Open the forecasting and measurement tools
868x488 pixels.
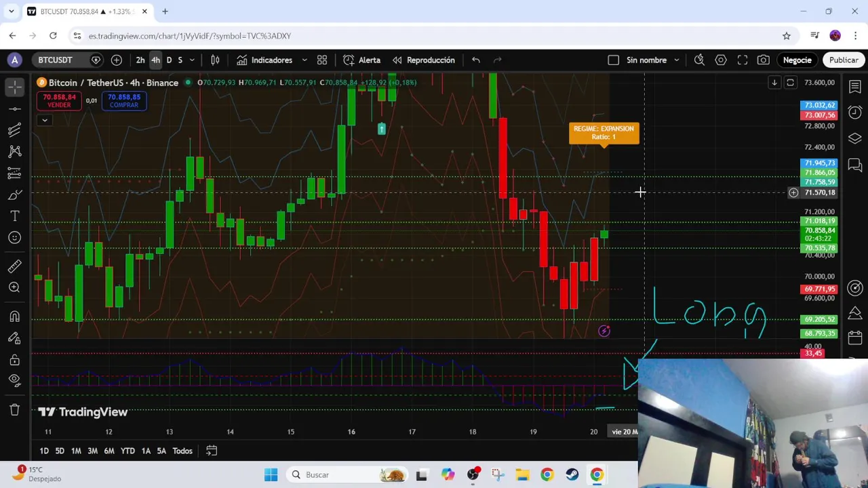(x=14, y=174)
